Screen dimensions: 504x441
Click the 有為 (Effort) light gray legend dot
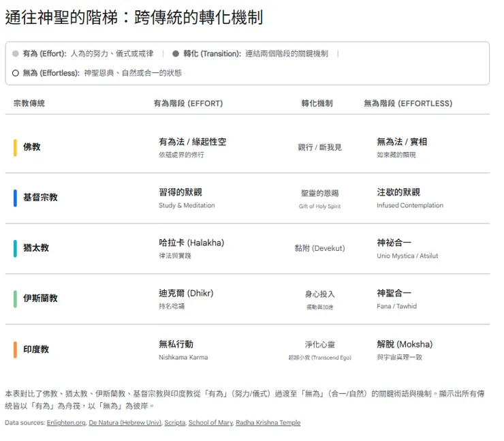[16, 53]
